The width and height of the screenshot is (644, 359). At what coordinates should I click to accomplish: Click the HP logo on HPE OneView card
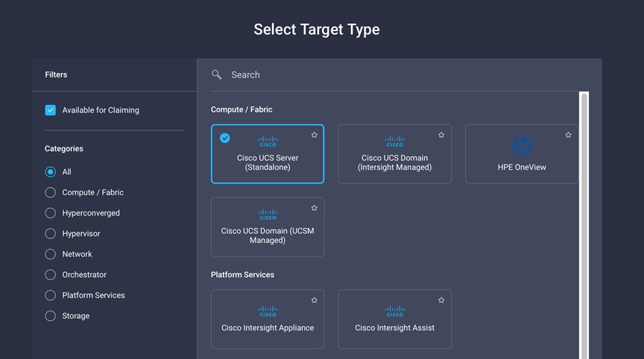point(522,146)
